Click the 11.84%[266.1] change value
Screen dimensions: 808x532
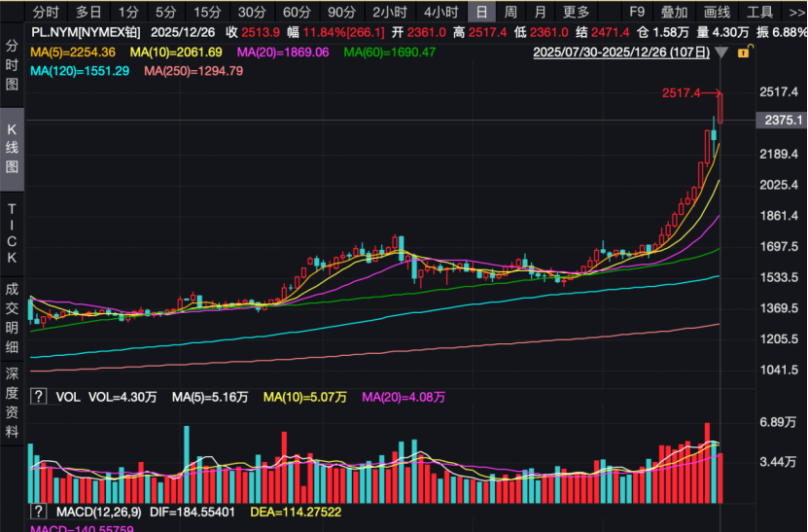tap(343, 32)
